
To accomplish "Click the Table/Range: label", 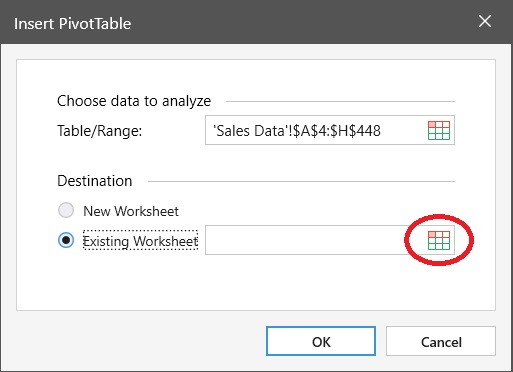I will 100,131.
